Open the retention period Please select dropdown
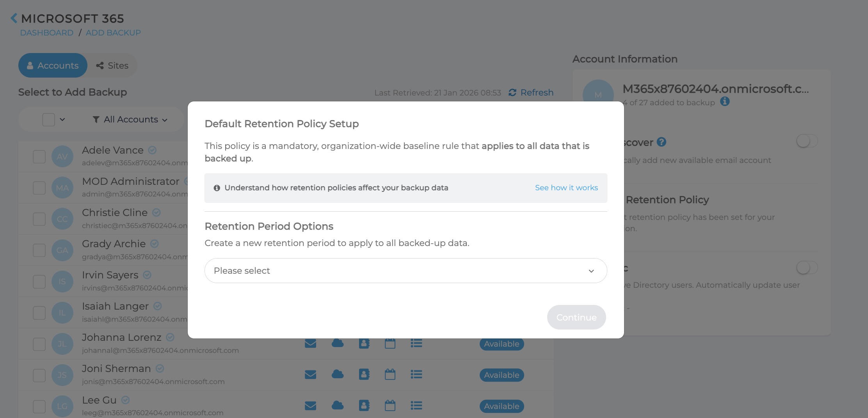The image size is (868, 418). (x=406, y=271)
